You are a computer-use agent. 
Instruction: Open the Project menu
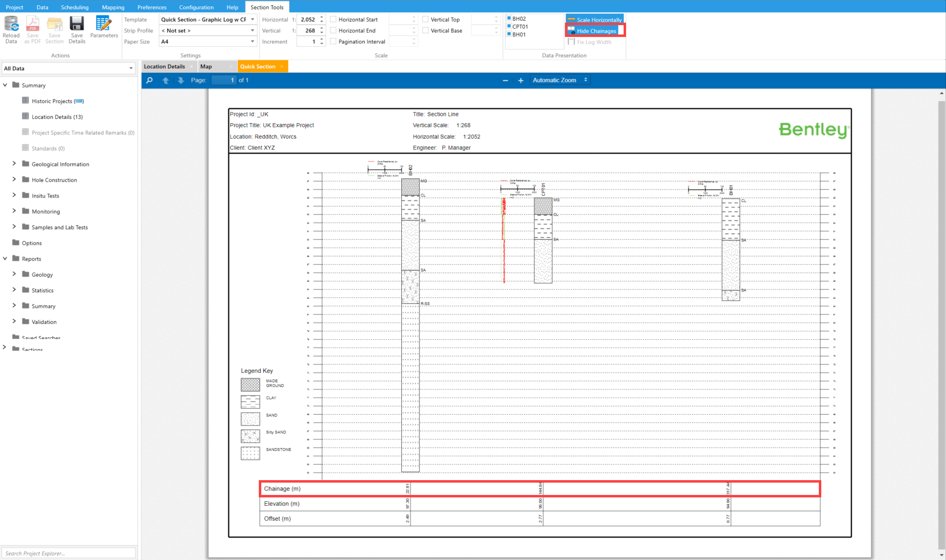(14, 7)
